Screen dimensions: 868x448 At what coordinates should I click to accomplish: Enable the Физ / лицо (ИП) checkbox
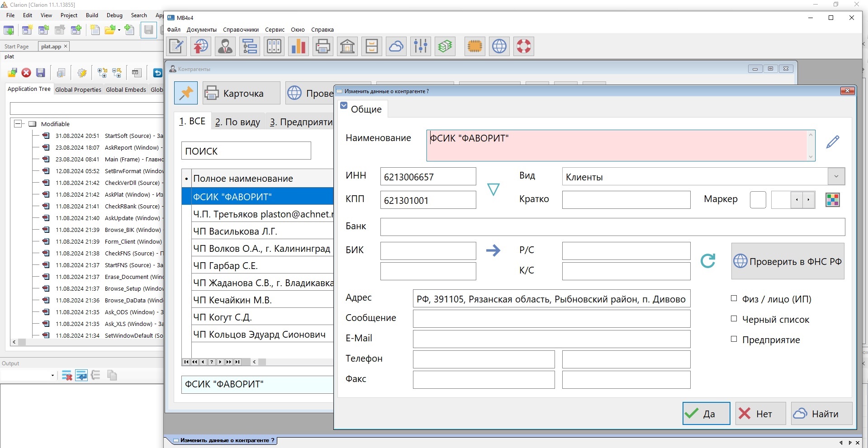[x=734, y=298]
